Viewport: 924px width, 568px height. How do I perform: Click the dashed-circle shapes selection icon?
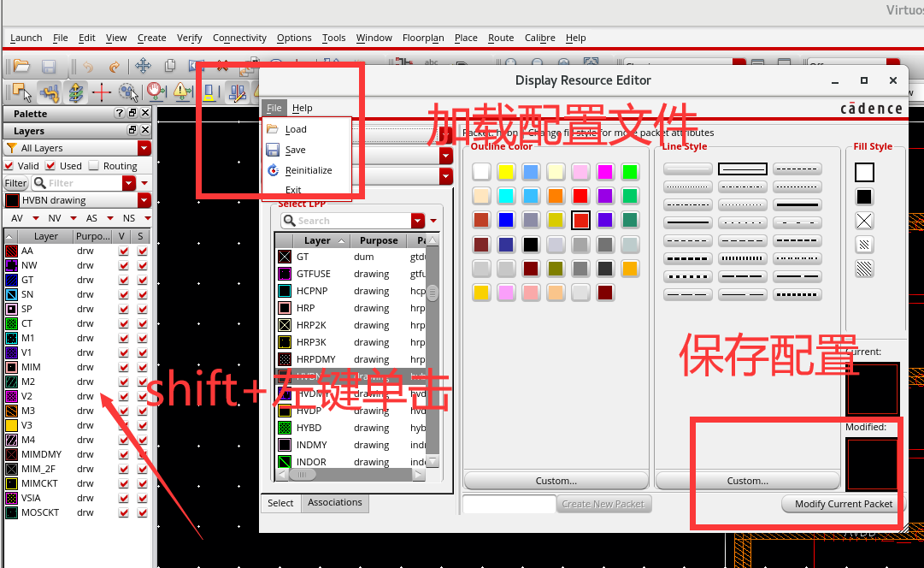click(128, 92)
